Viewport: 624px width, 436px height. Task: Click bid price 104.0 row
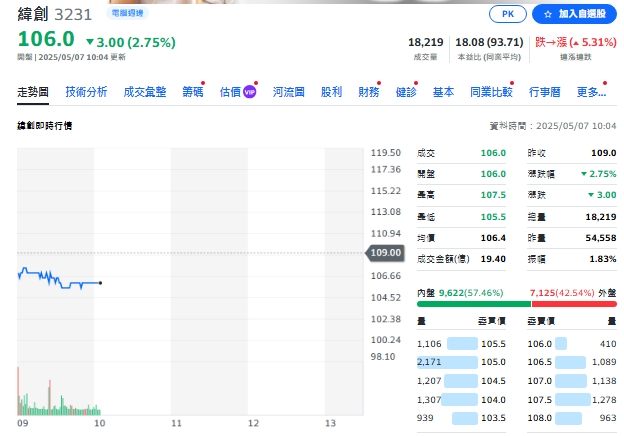click(x=461, y=399)
